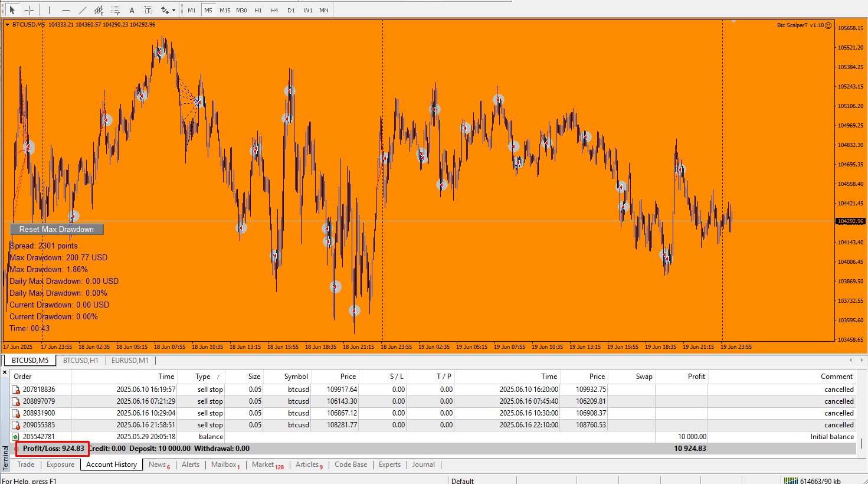868x484 pixels.
Task: Select the text (A) tool
Action: click(132, 10)
